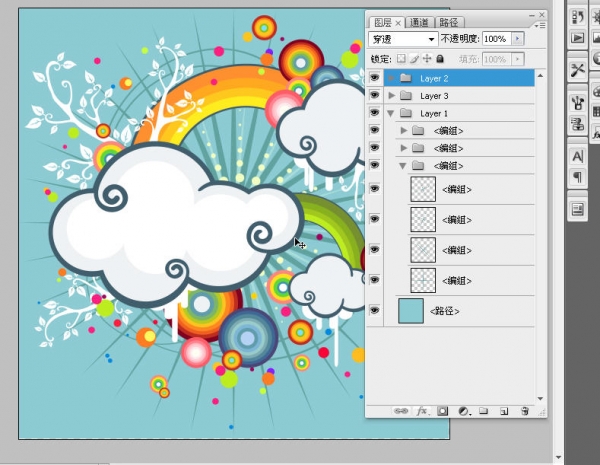Switch to the 路径 tab
The image size is (600, 465).
click(449, 22)
